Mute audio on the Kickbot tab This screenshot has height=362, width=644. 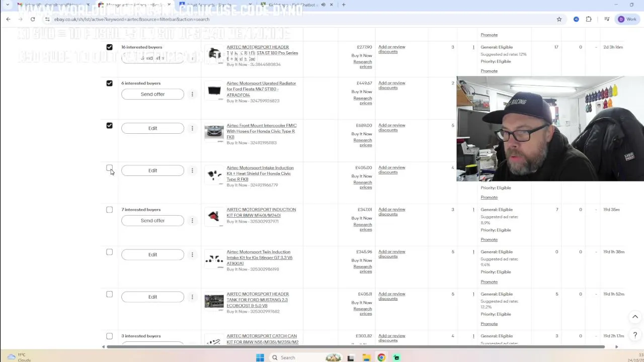(x=323, y=5)
